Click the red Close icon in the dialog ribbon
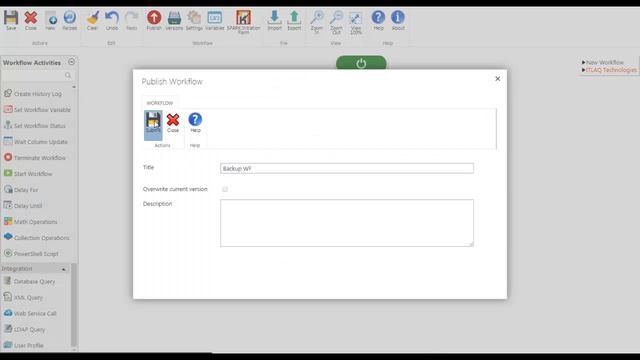Screen dimensions: 640x360 click(x=173, y=122)
